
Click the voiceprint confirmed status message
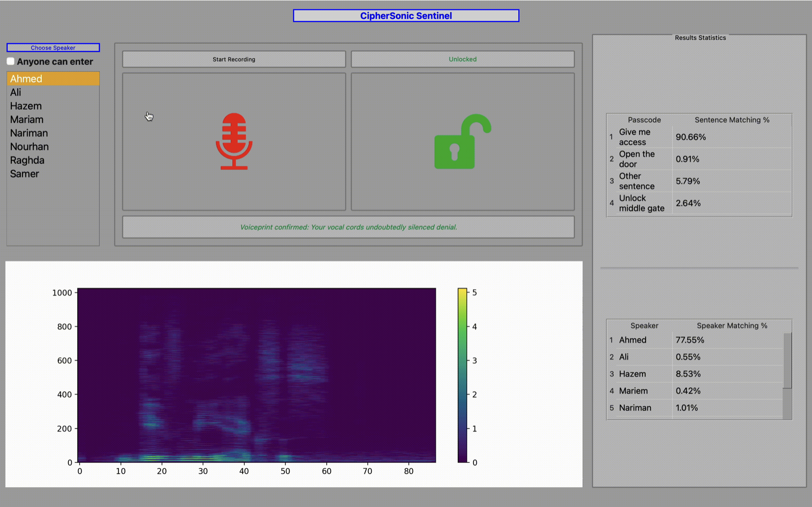click(348, 227)
